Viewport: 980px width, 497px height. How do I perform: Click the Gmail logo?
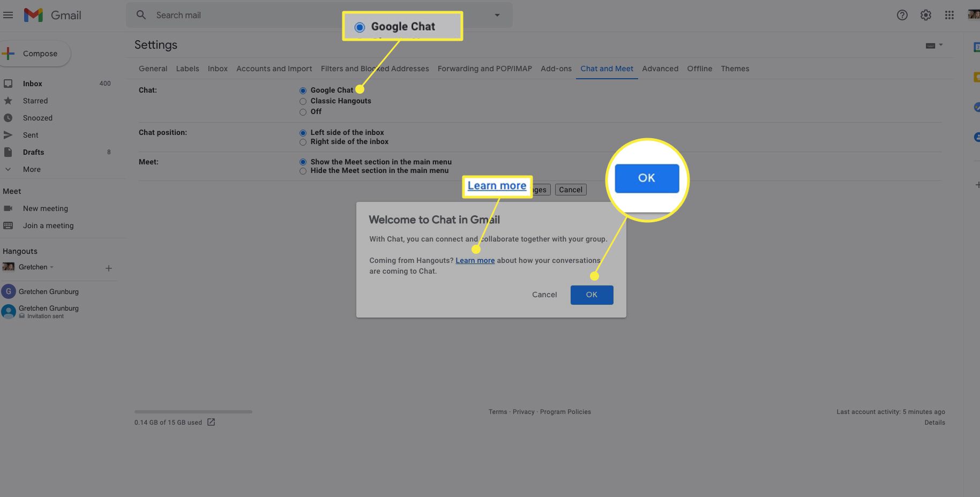(x=53, y=15)
